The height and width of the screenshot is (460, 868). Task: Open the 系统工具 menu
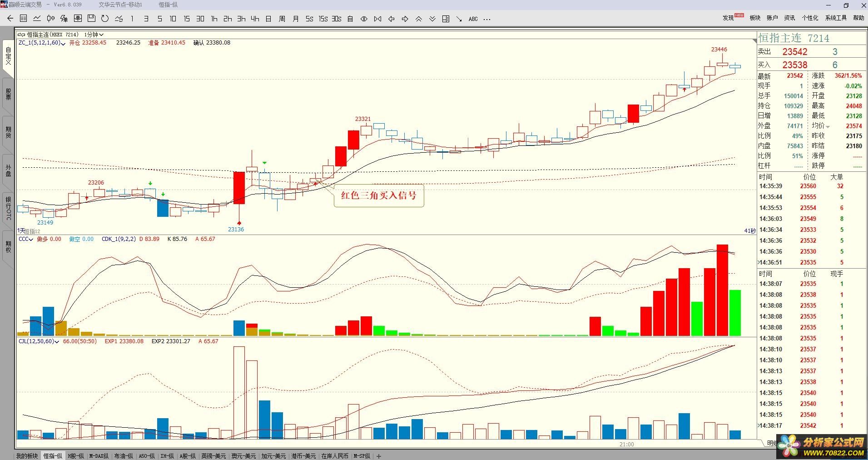click(836, 18)
